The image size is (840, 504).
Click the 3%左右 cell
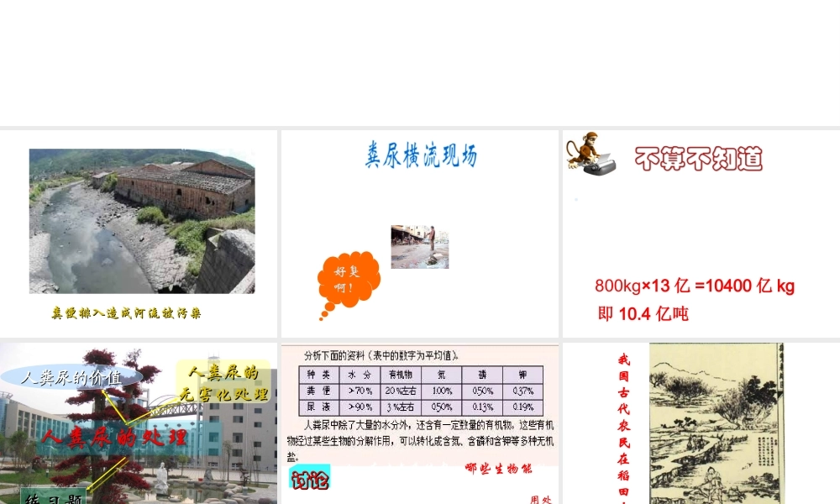tap(401, 407)
